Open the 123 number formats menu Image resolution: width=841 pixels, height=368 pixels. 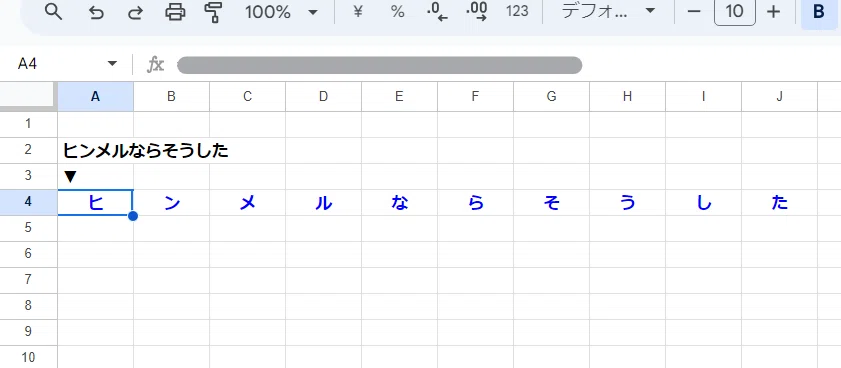pos(517,11)
